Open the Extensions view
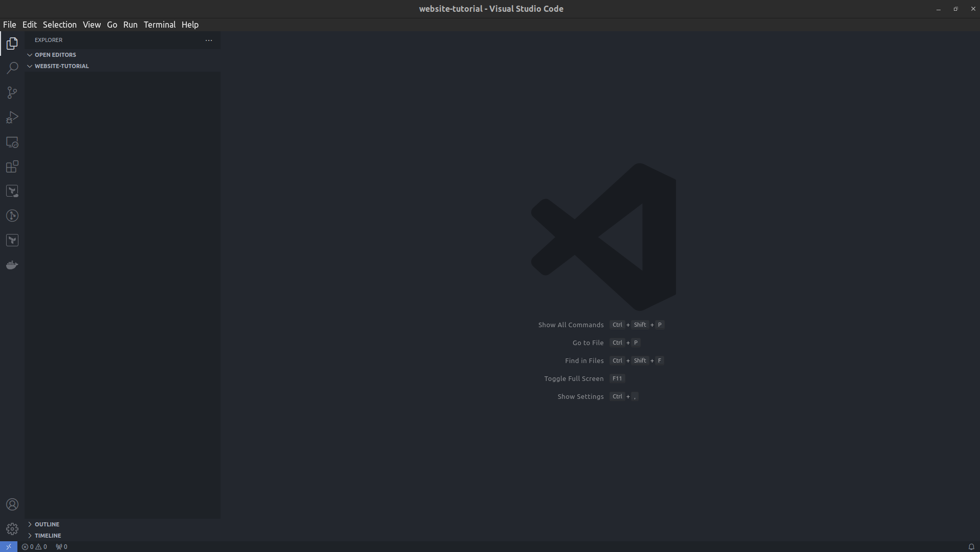The image size is (980, 552). [x=12, y=166]
